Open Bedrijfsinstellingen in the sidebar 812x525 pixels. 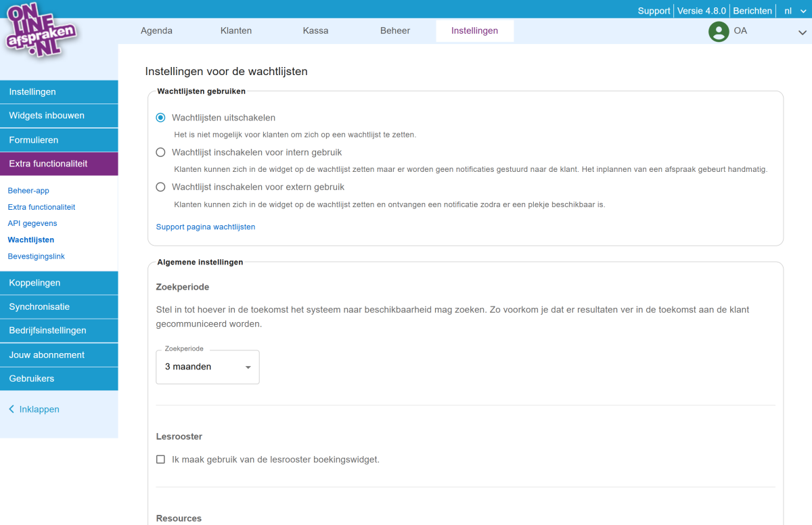59,331
